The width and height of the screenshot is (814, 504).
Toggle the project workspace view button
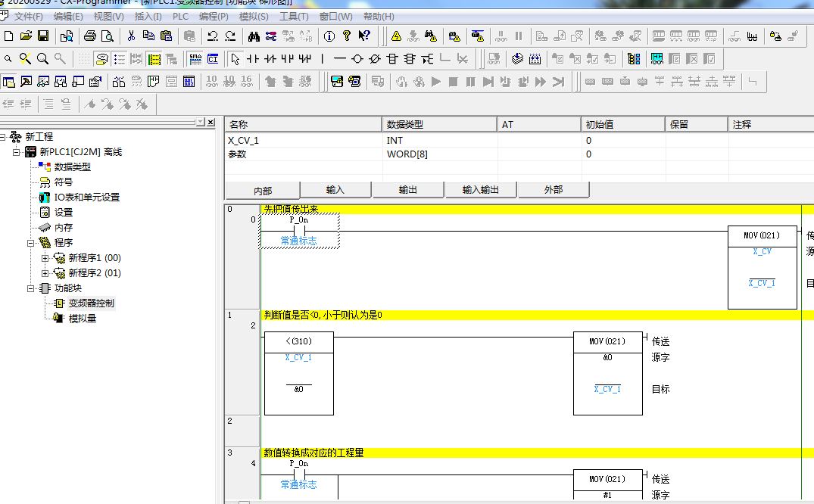[9, 82]
